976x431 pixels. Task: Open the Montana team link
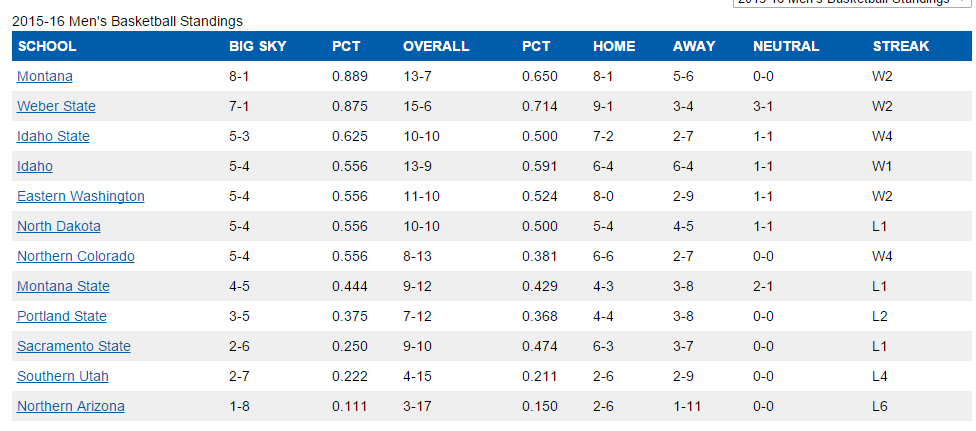(x=45, y=76)
